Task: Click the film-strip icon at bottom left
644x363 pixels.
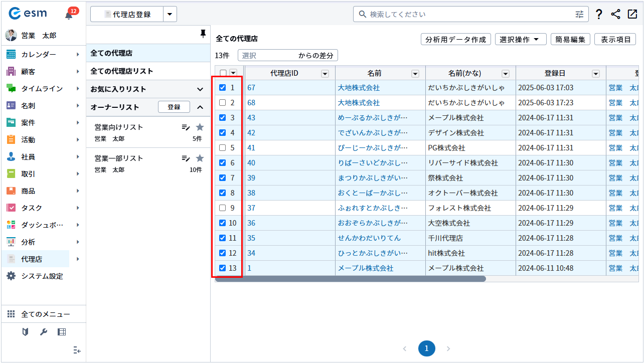Action: [x=62, y=332]
